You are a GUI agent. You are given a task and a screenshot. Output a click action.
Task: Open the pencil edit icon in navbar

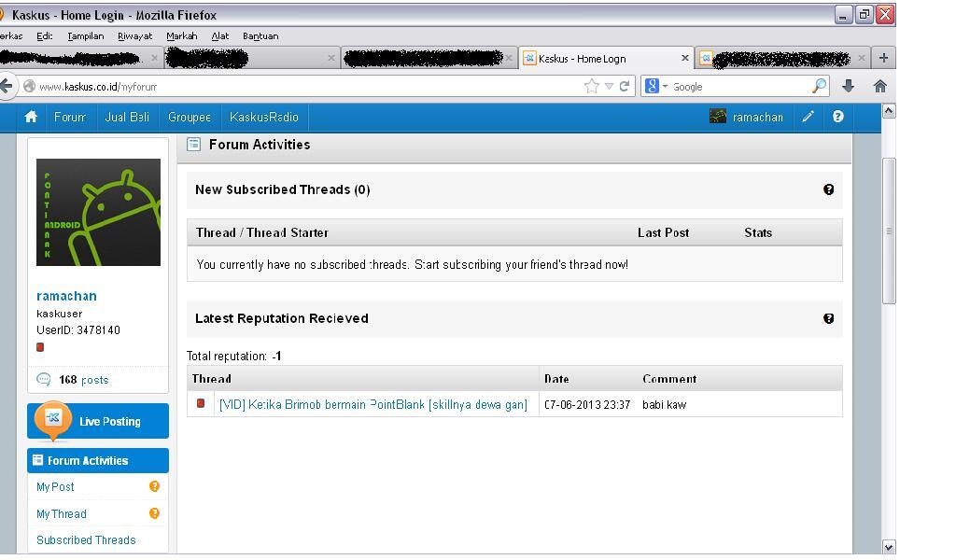(808, 117)
